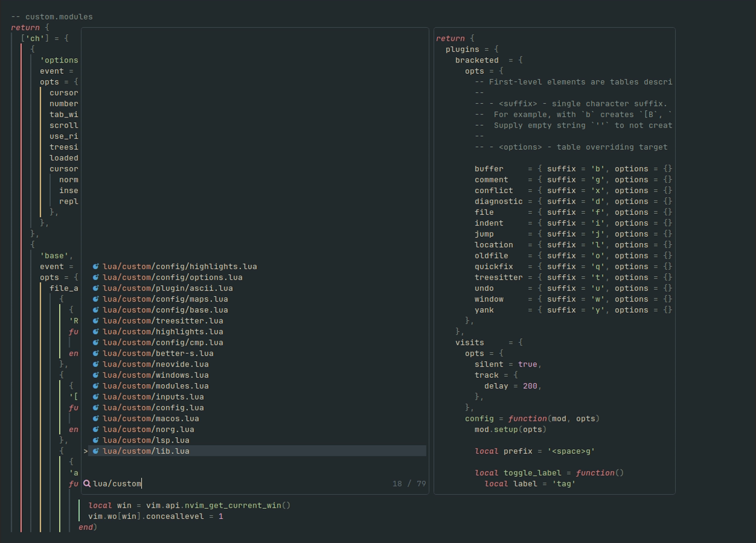Click Lua icon beside neovide.lua
This screenshot has height=543, width=756.
[x=96, y=364]
